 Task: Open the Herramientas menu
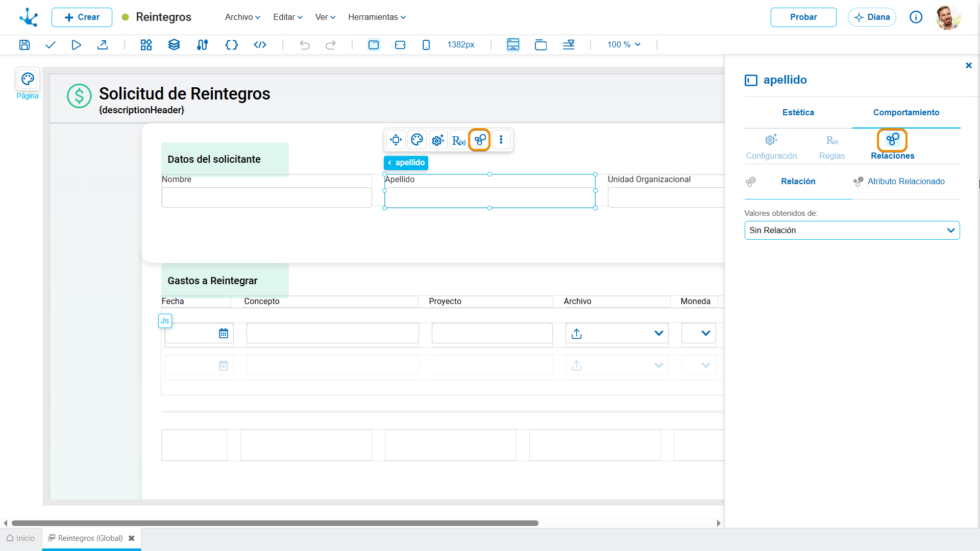[377, 17]
